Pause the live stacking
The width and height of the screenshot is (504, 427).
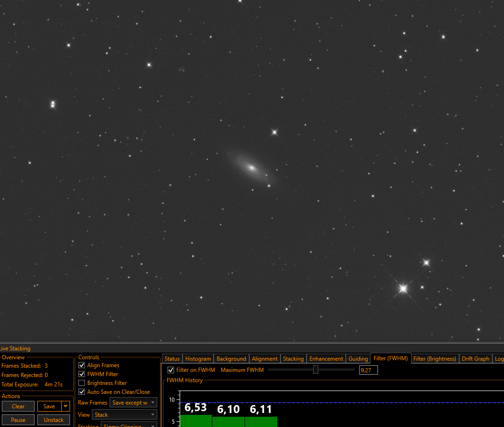point(18,420)
